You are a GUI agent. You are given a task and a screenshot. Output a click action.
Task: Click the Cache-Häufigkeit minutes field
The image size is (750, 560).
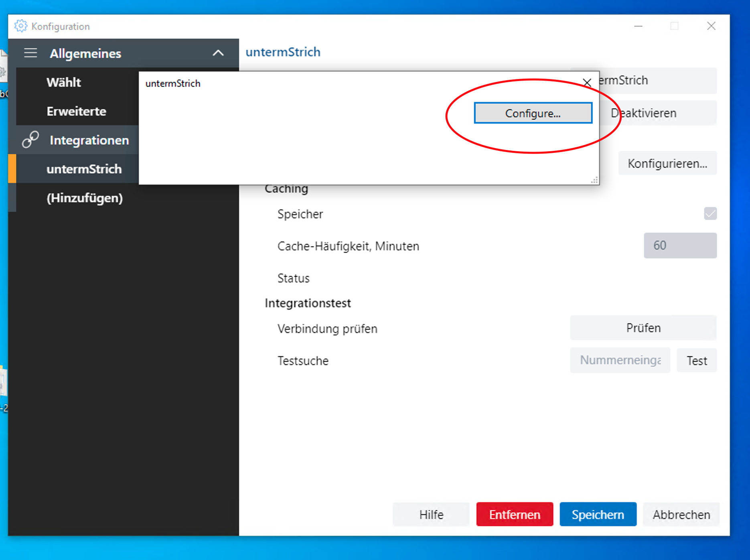tap(680, 246)
